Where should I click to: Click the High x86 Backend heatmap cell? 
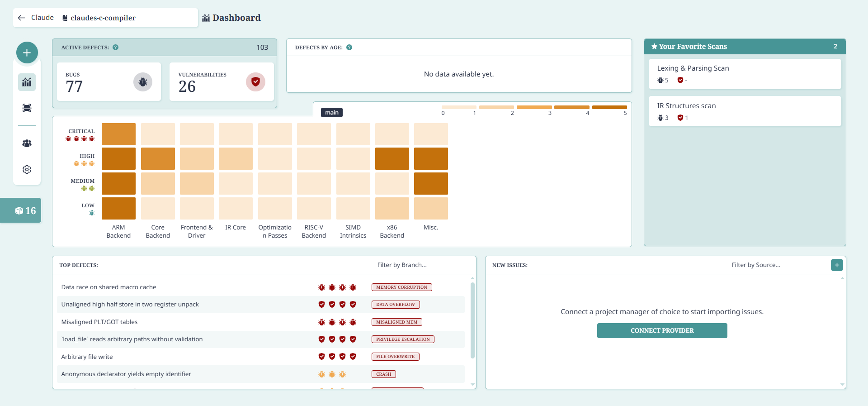coord(392,159)
